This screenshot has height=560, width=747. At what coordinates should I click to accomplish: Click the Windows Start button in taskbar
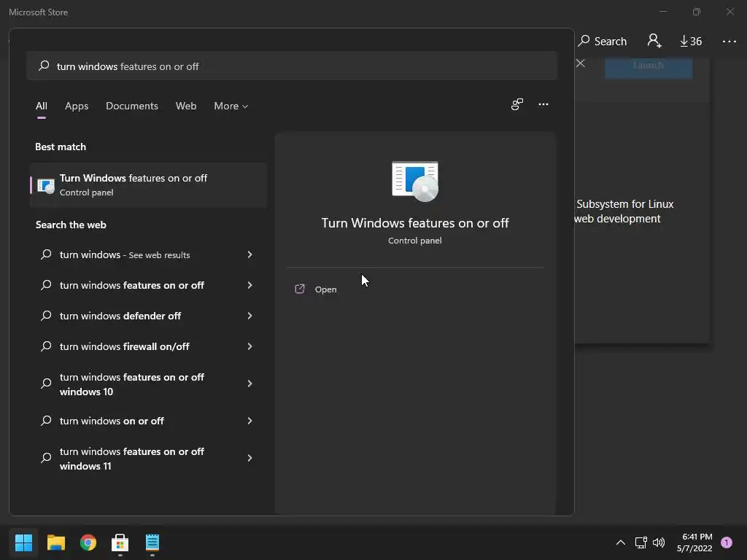(23, 542)
